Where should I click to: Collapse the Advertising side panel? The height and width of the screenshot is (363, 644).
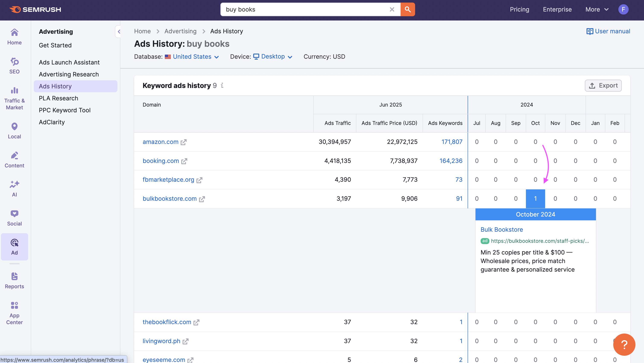coord(119,32)
